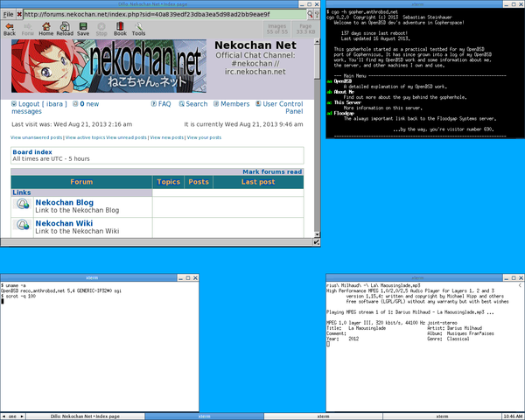Switch to previous workspace with left arrow
Image resolution: width=525 pixels, height=420 pixels.
(x=3, y=416)
